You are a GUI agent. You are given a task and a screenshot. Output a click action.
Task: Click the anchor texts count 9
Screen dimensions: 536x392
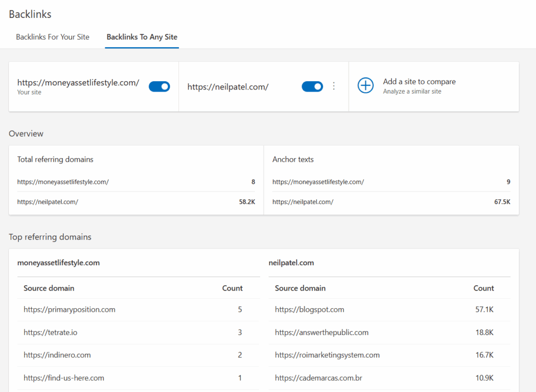tap(508, 182)
